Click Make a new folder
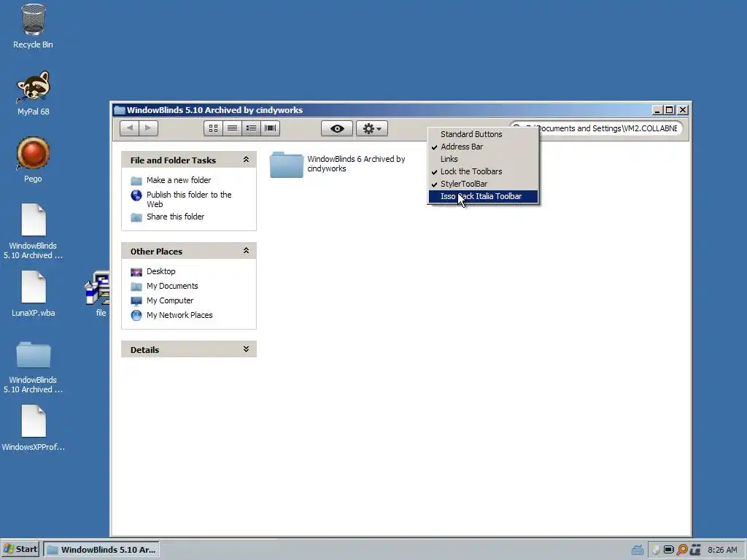This screenshot has width=747, height=560. (179, 180)
